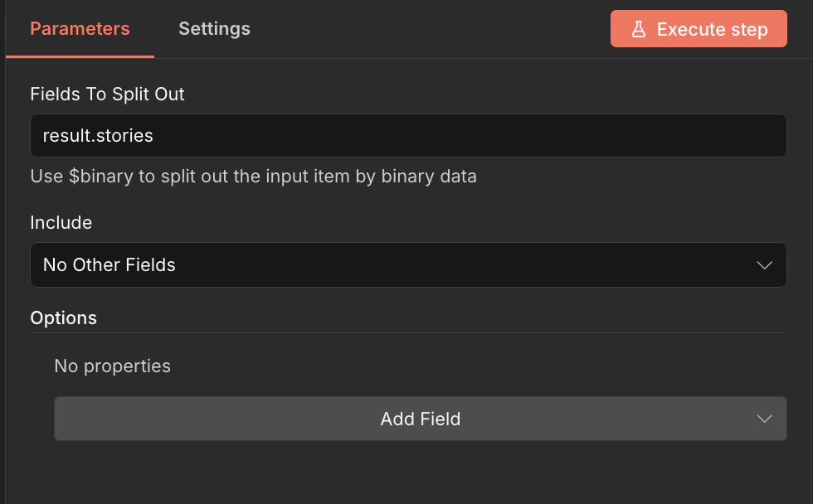Image resolution: width=813 pixels, height=504 pixels.
Task: Click the flask icon in Execute step button
Action: [638, 28]
